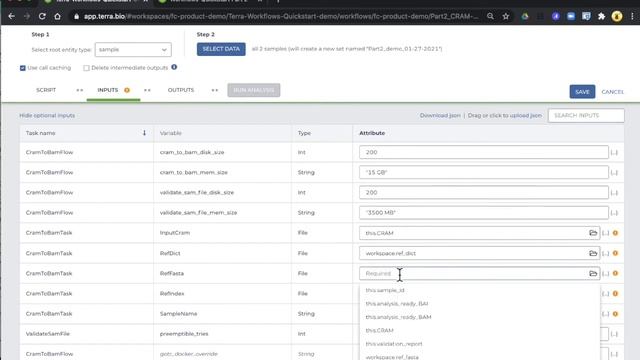Click the warning icon on SampleName row
The height and width of the screenshot is (360, 640).
click(615, 313)
